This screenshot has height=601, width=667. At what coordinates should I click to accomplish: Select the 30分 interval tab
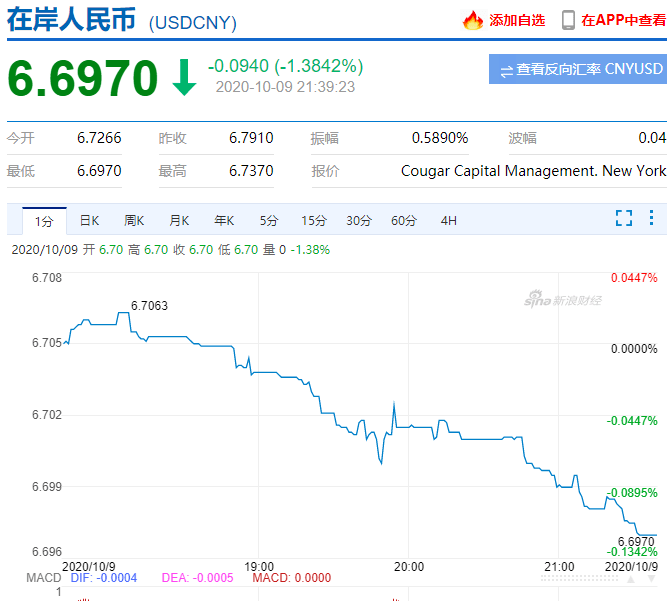359,221
